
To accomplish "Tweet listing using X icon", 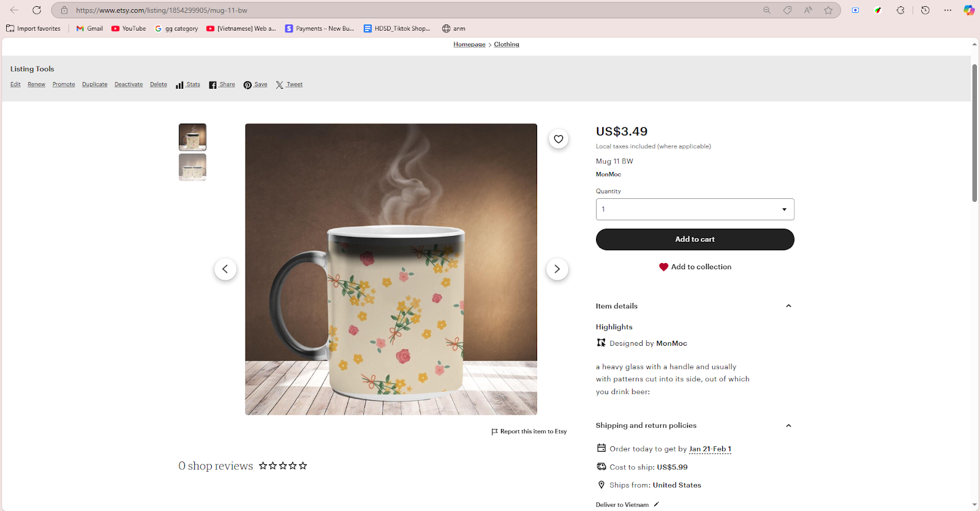I will (x=279, y=85).
